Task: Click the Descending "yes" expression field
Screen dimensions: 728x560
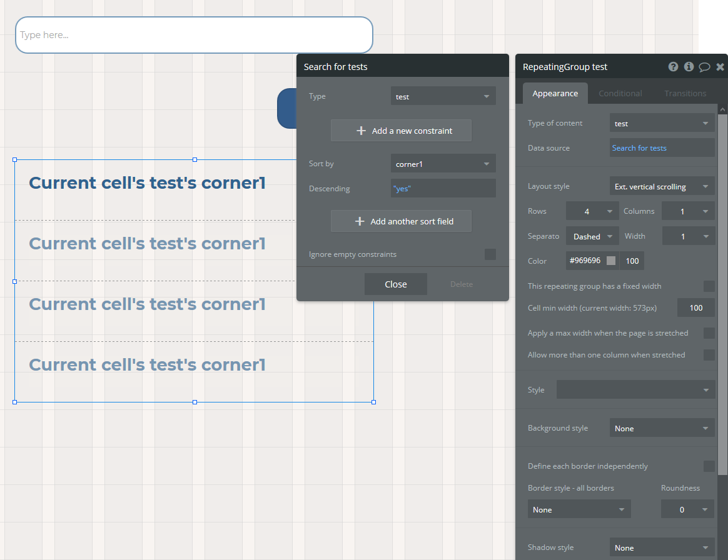Action: tap(443, 188)
